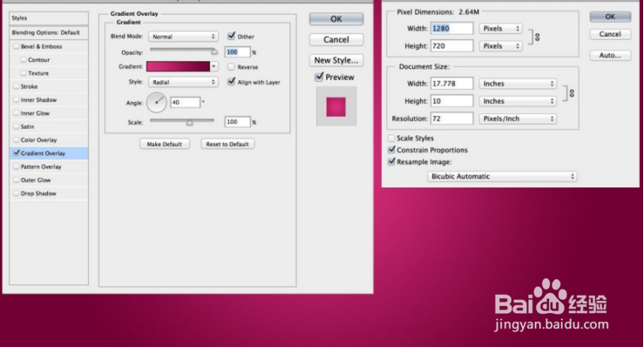Open the Style Radial dropdown
Screen dimensions: 644x347
point(183,82)
